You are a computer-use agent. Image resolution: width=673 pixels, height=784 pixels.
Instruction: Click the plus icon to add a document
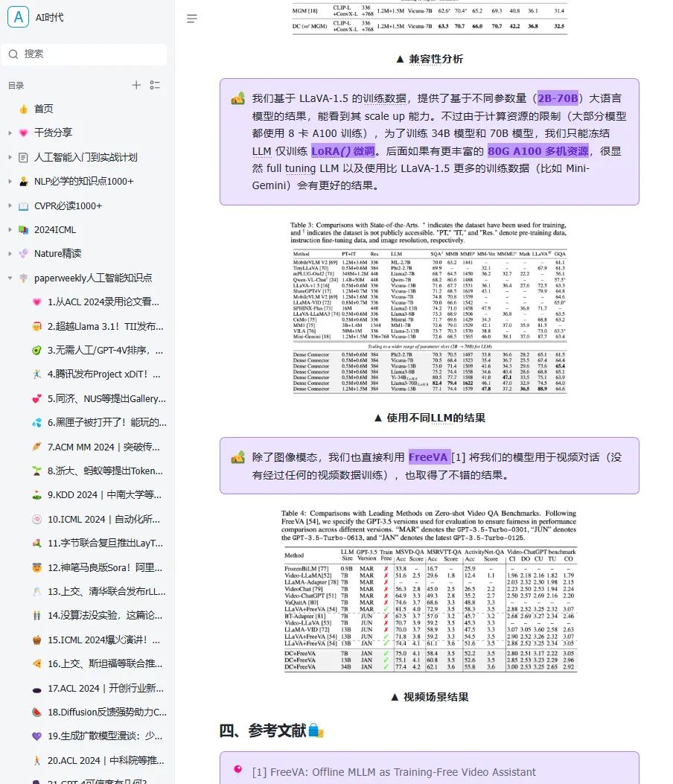pos(135,85)
